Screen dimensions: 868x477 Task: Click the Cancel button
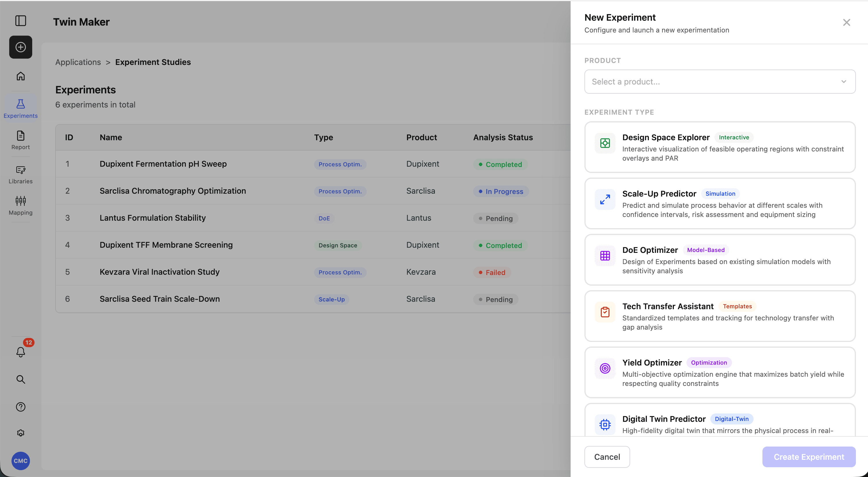point(607,457)
